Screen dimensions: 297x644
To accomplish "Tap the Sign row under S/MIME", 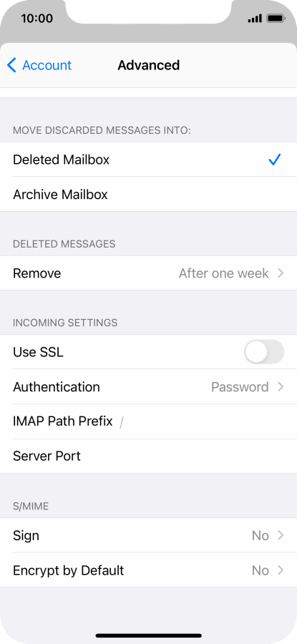I will tap(149, 535).
